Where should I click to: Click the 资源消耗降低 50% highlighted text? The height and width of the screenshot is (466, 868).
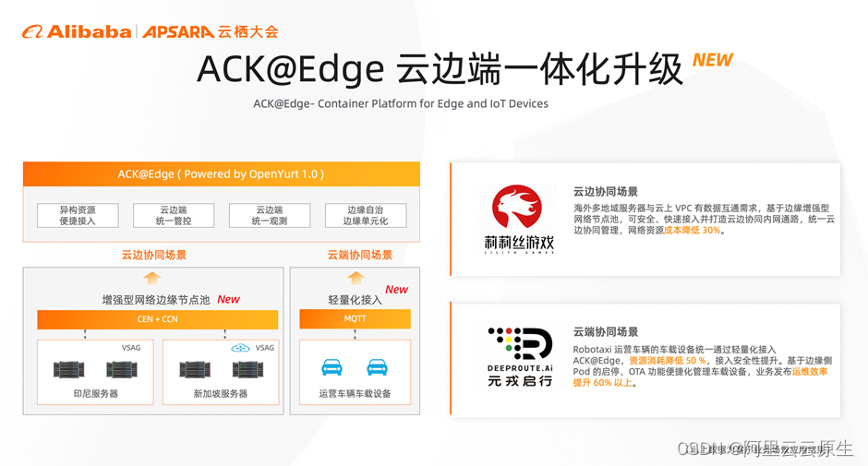click(x=667, y=360)
